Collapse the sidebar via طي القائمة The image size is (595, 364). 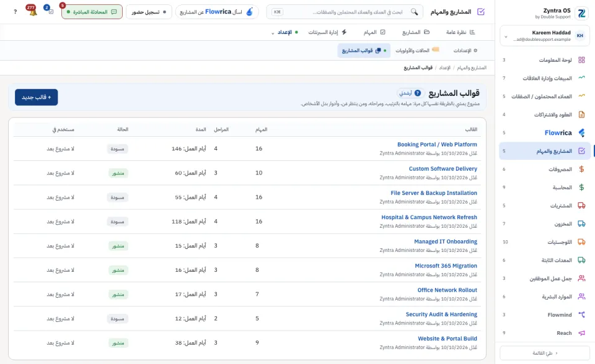[545, 353]
